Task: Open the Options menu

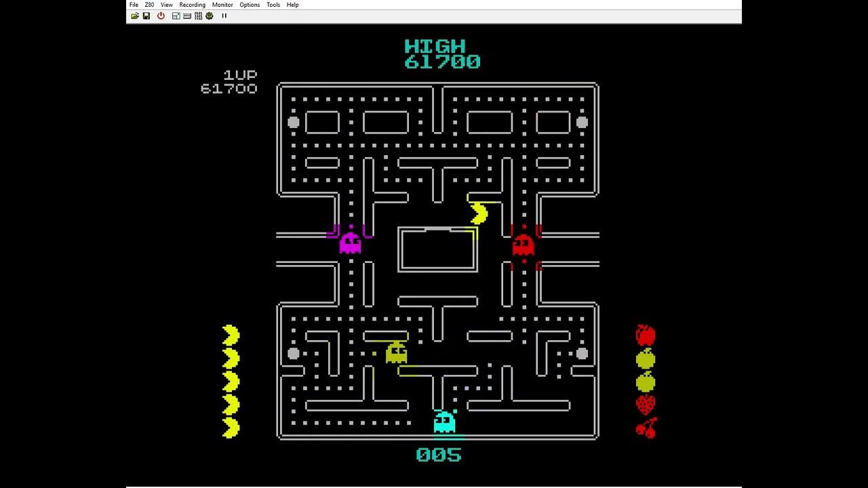Action: [250, 5]
